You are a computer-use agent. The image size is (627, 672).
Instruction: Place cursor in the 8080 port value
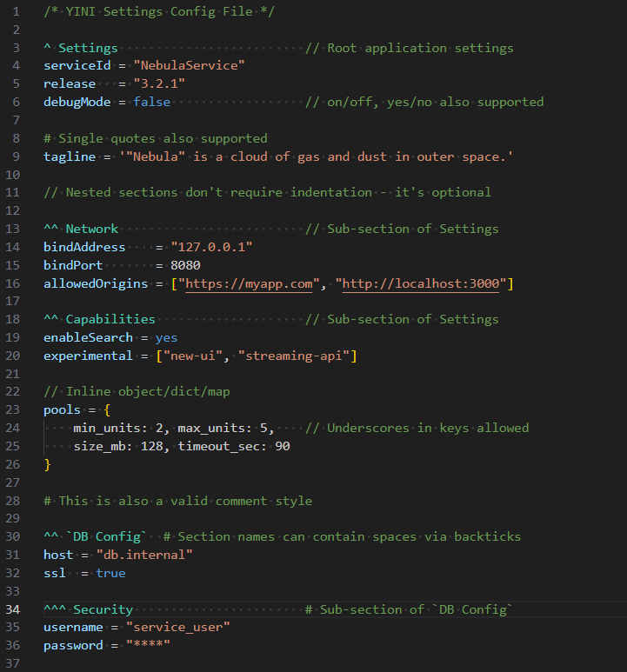tap(185, 265)
